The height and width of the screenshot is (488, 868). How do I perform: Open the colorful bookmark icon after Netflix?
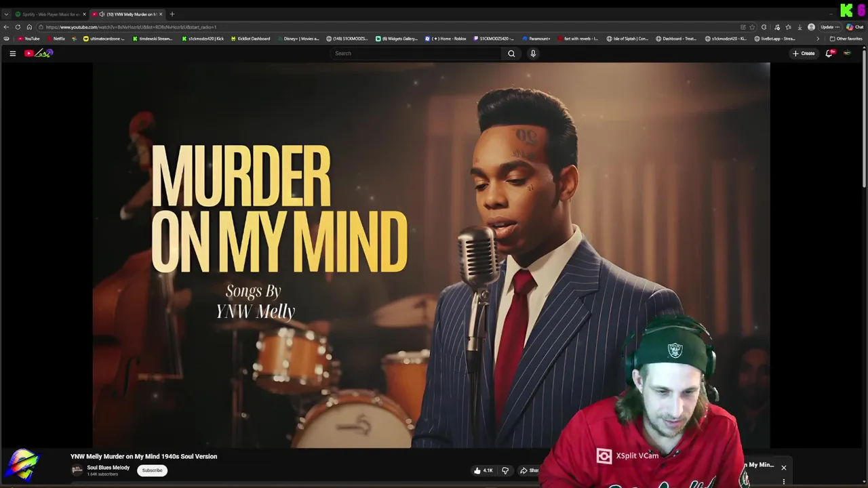pyautogui.click(x=75, y=39)
